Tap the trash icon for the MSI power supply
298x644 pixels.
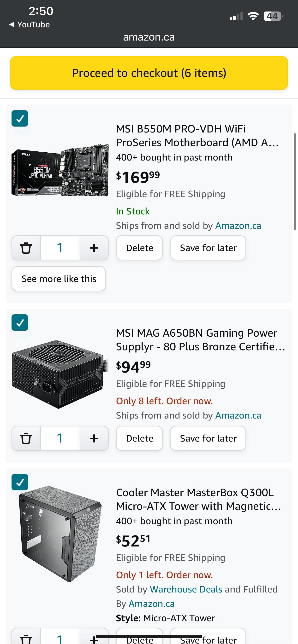(26, 438)
